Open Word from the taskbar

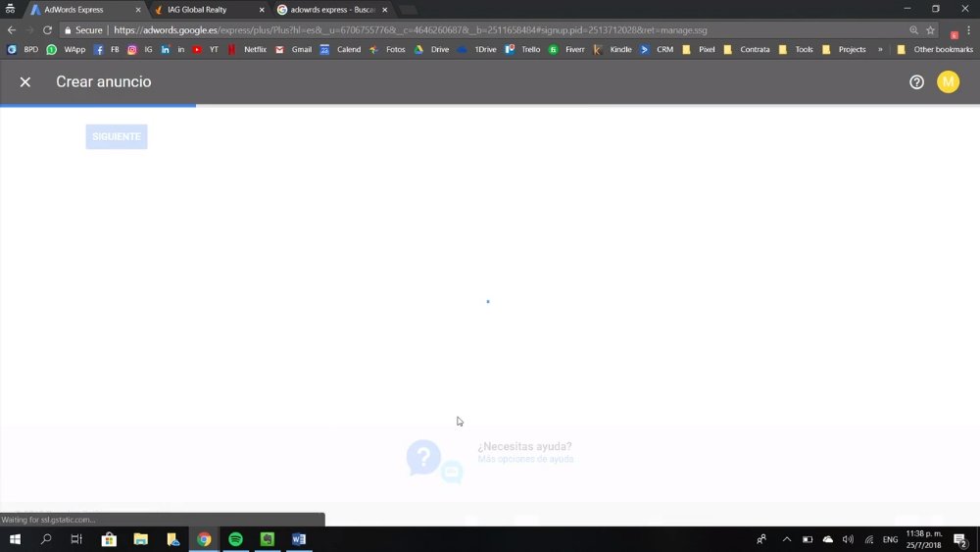pos(299,539)
